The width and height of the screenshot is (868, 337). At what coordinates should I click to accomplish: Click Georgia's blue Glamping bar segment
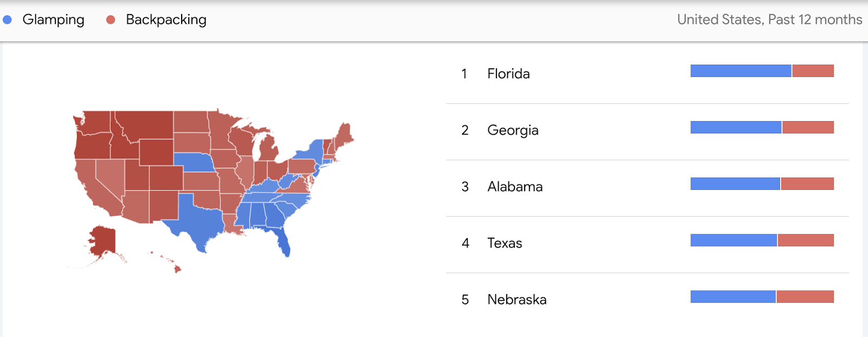tap(736, 127)
